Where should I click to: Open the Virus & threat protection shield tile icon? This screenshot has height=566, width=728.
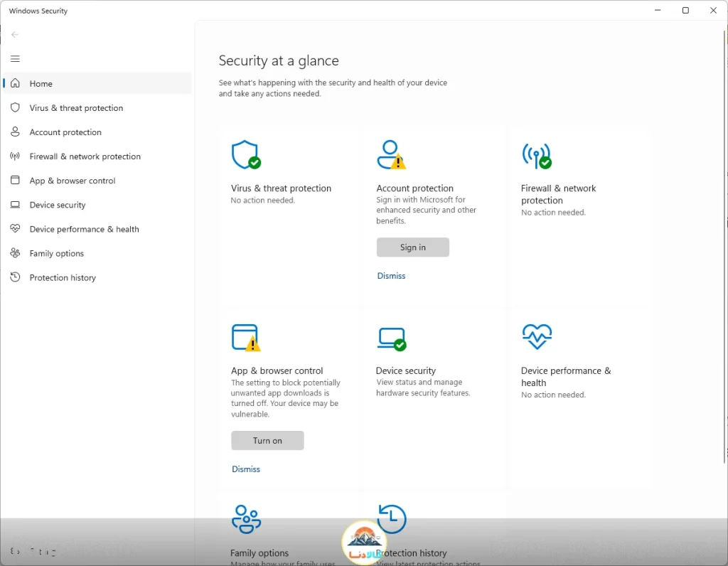pos(246,154)
